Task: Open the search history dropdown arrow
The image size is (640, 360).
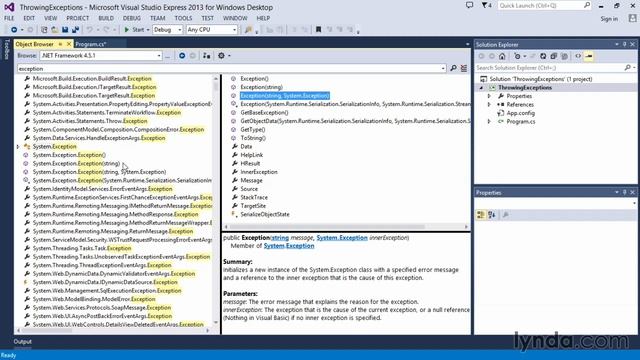Action: (x=443, y=69)
